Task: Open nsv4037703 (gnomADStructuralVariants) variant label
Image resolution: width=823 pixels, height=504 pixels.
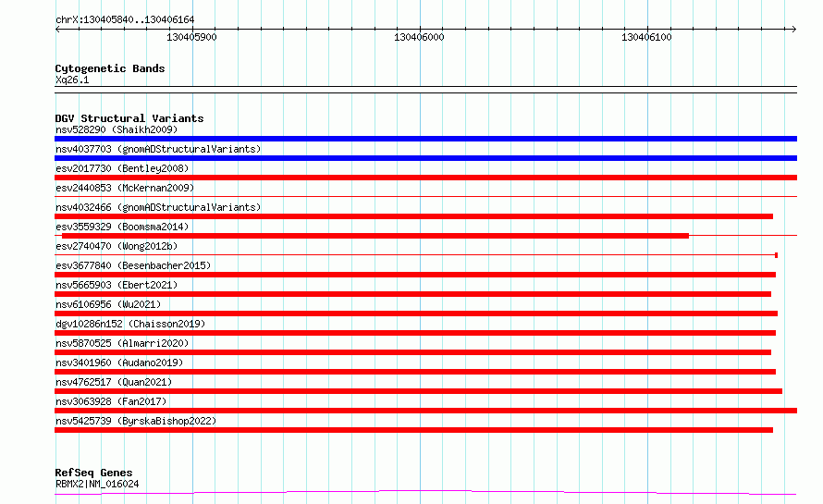Action: pyautogui.click(x=158, y=149)
